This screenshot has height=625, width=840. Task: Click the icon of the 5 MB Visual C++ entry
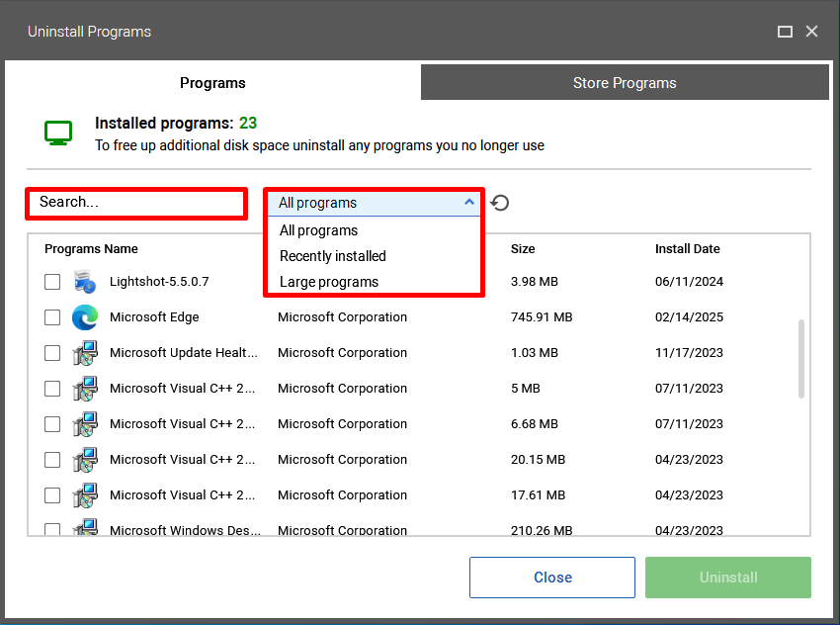tap(85, 388)
